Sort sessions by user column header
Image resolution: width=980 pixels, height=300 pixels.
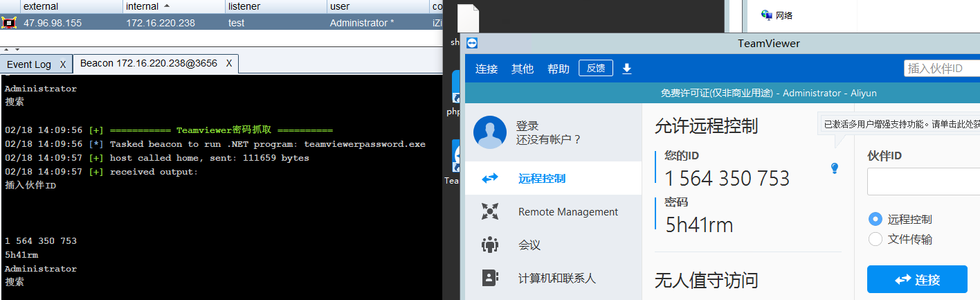click(378, 6)
